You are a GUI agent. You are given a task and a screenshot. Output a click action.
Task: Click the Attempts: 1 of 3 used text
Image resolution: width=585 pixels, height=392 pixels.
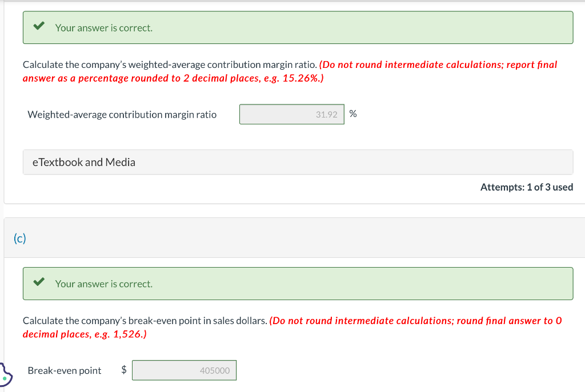pos(526,187)
